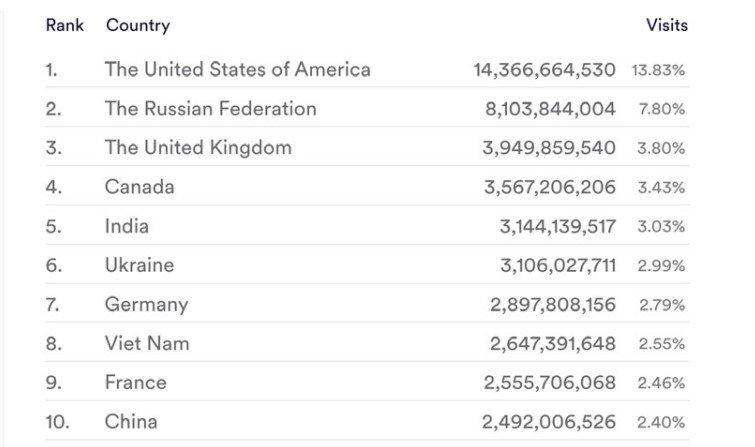Select The United States of America row
The width and height of the screenshot is (755, 447).
point(367,69)
